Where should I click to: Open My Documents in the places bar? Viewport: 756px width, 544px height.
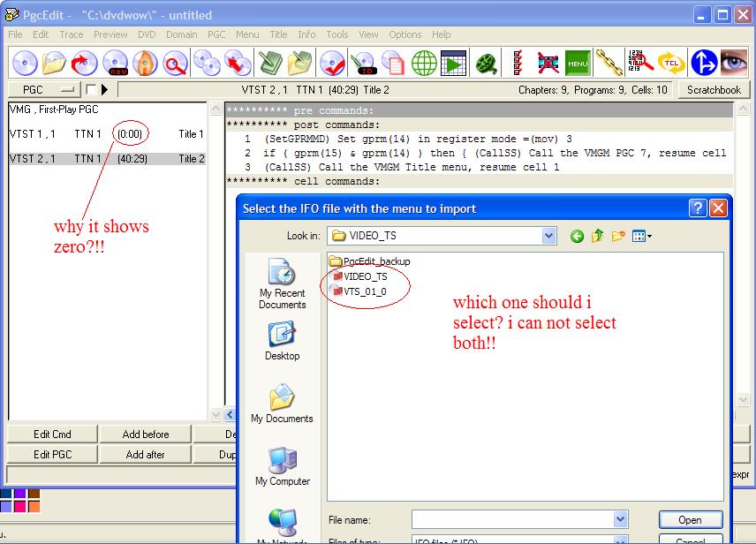coord(282,404)
